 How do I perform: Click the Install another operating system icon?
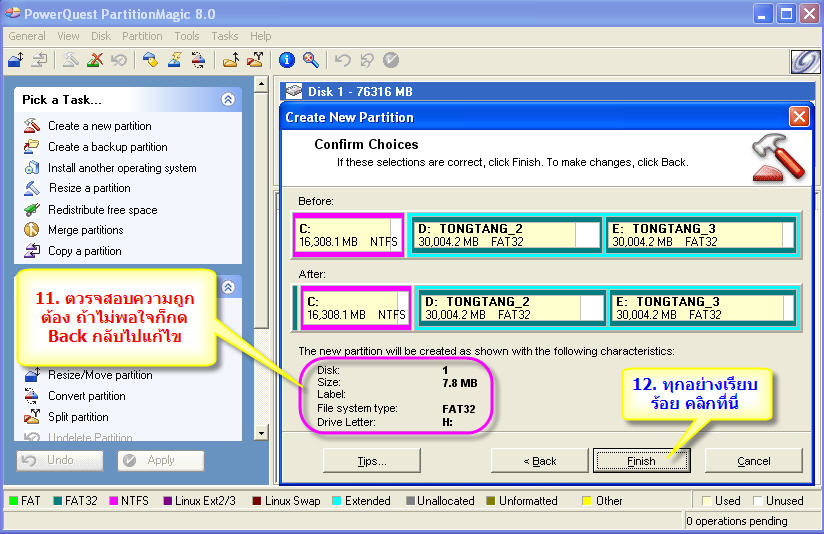(32, 168)
